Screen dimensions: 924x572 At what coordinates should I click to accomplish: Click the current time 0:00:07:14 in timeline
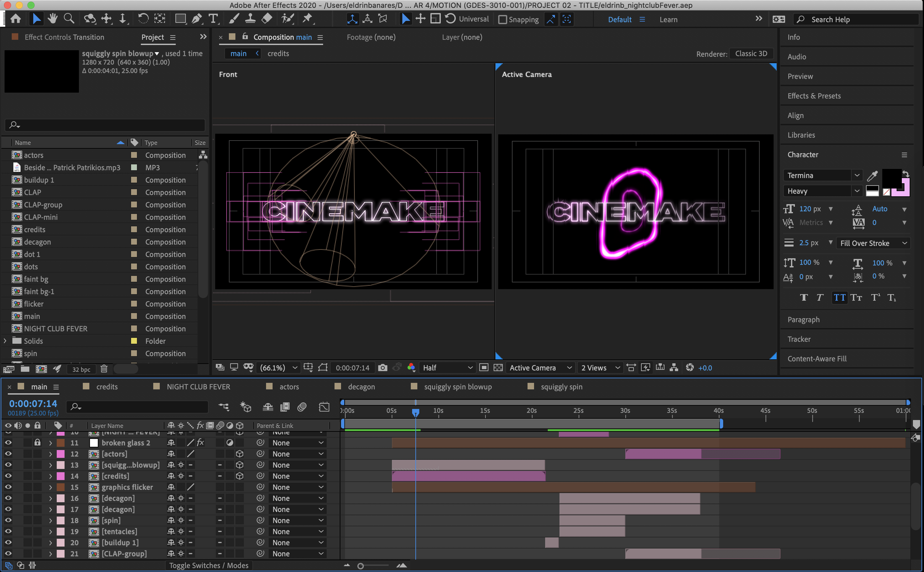tap(33, 404)
